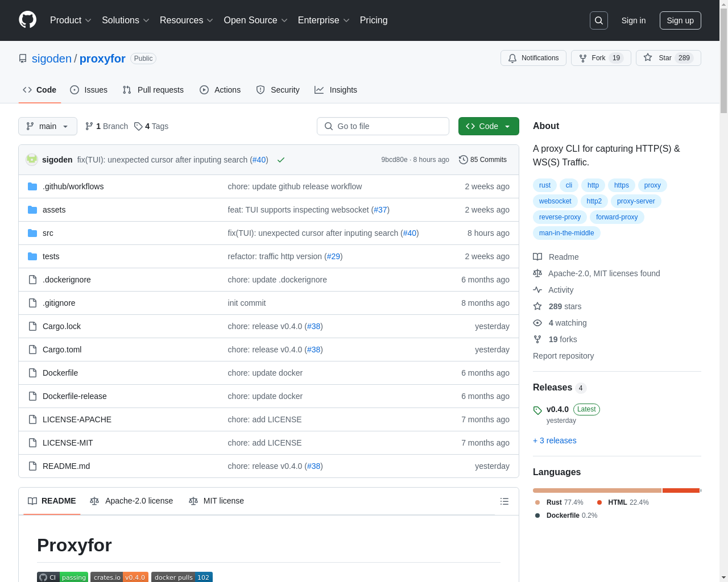Open the LICENSE-APACHE file
This screenshot has width=728, height=582.
[77, 419]
